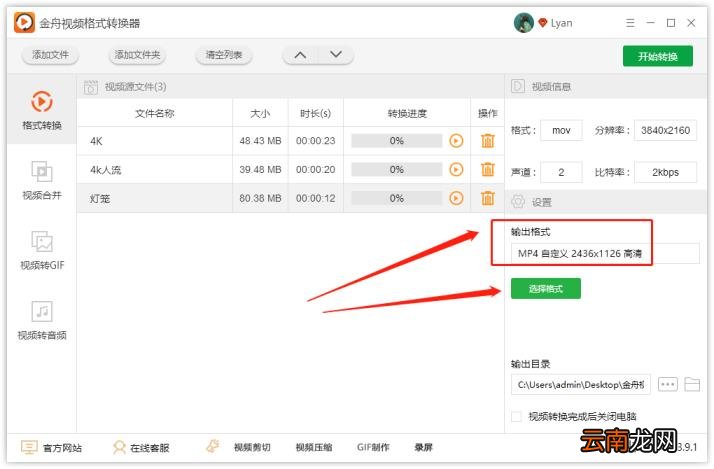Click 清空列表 to clear list
Viewport: 714px width, 469px height.
[224, 55]
